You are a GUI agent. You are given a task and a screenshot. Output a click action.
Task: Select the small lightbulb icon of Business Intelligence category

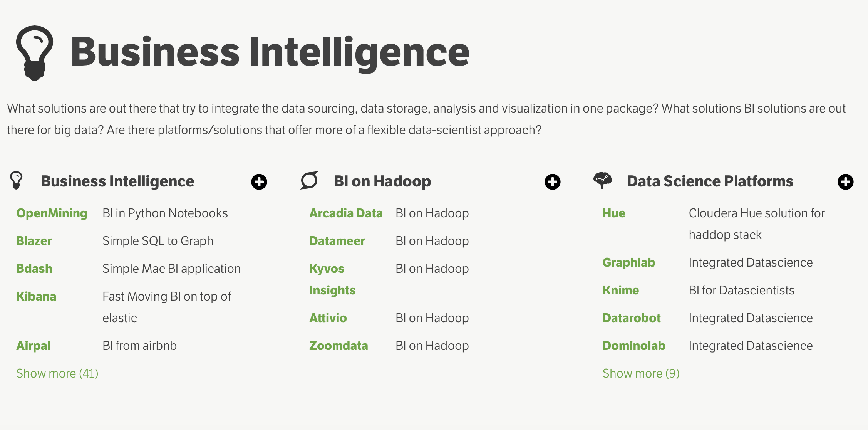pos(17,180)
